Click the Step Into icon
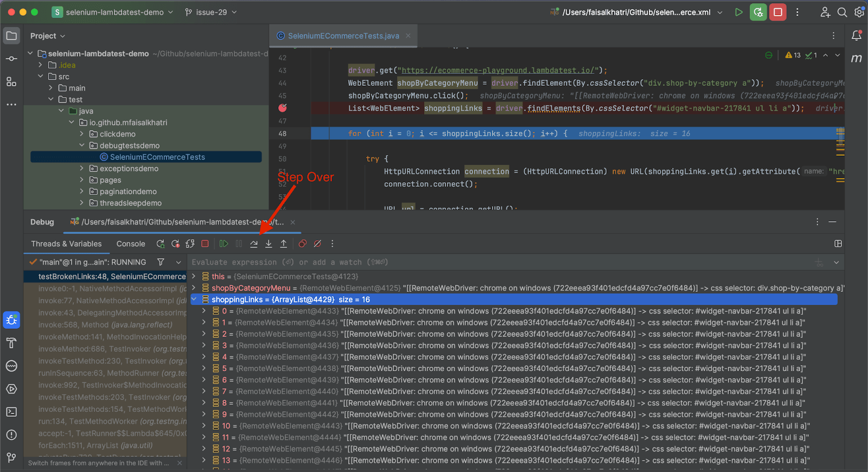868x472 pixels. [x=269, y=244]
